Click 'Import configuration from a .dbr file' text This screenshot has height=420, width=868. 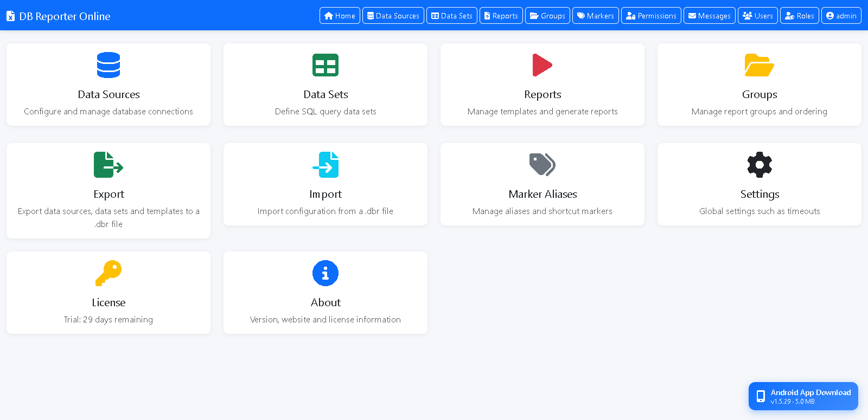click(325, 211)
